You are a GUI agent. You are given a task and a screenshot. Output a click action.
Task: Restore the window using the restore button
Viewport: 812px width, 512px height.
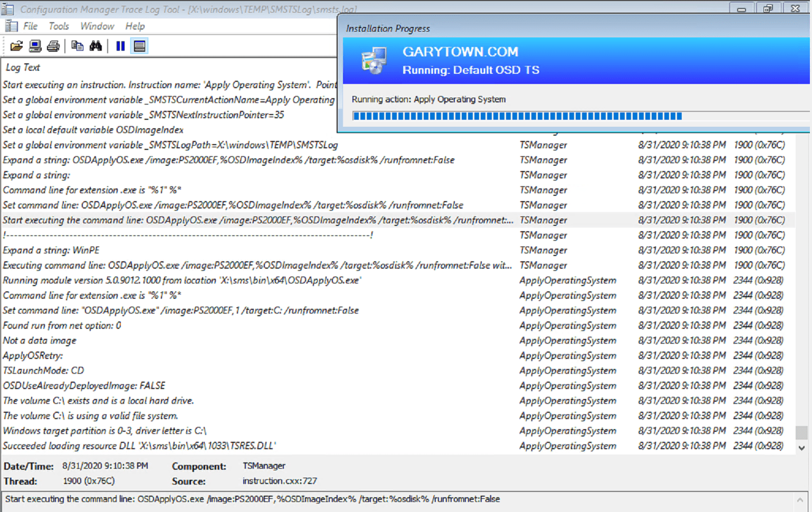[769, 8]
